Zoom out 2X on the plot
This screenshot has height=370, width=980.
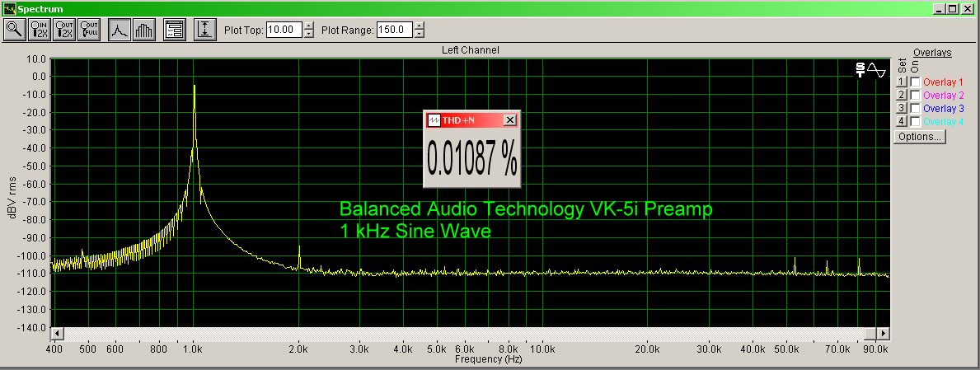pos(65,30)
